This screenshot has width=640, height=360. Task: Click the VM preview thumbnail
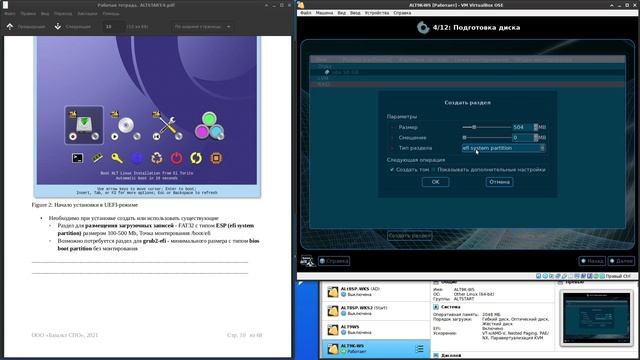(597, 318)
